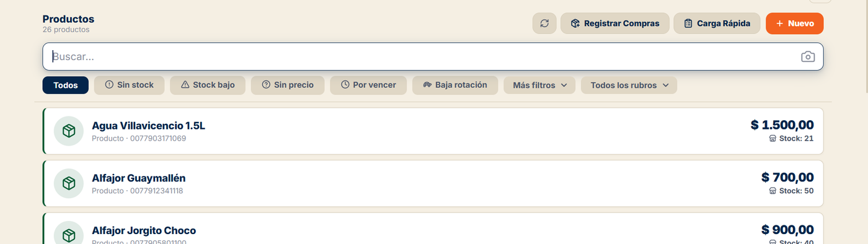Screen dimensions: 868x244
Task: Click the Stock: 50 label
Action: coord(791,191)
